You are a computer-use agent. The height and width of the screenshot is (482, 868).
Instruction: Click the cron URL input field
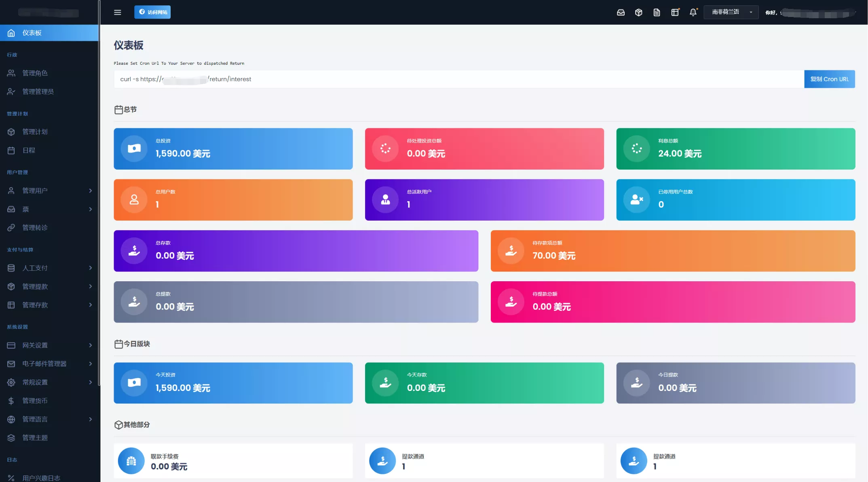(459, 79)
